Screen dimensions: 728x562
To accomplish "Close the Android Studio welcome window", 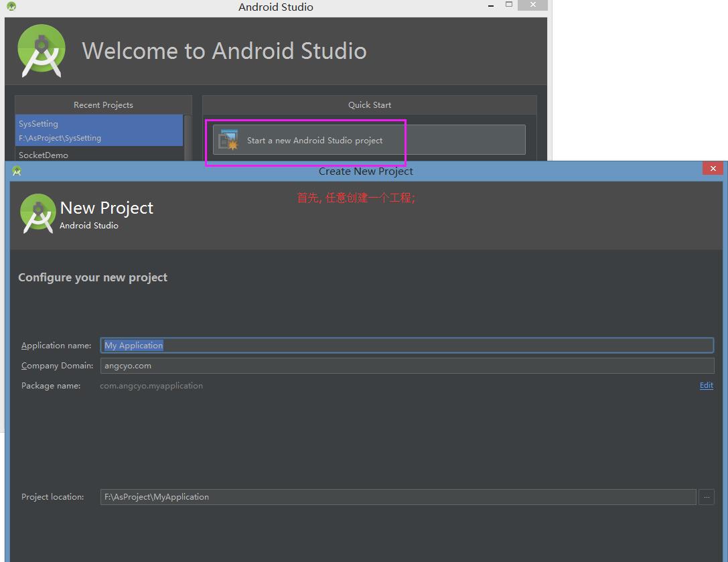I will [x=532, y=5].
